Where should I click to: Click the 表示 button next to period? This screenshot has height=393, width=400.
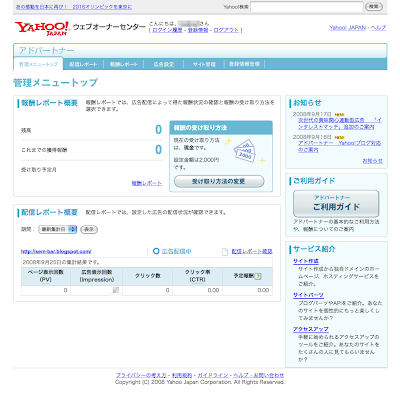89,229
